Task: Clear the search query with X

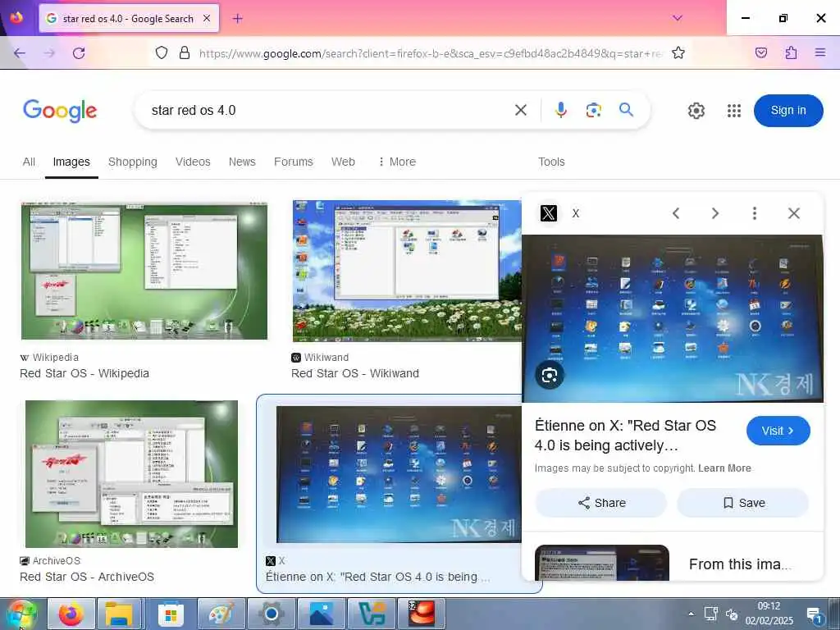Action: point(521,111)
